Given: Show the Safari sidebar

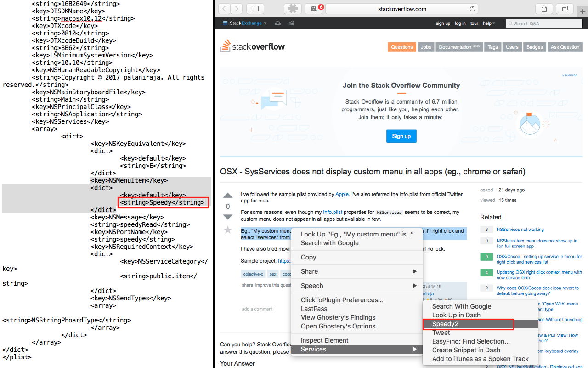Looking at the screenshot, I should click(x=255, y=9).
